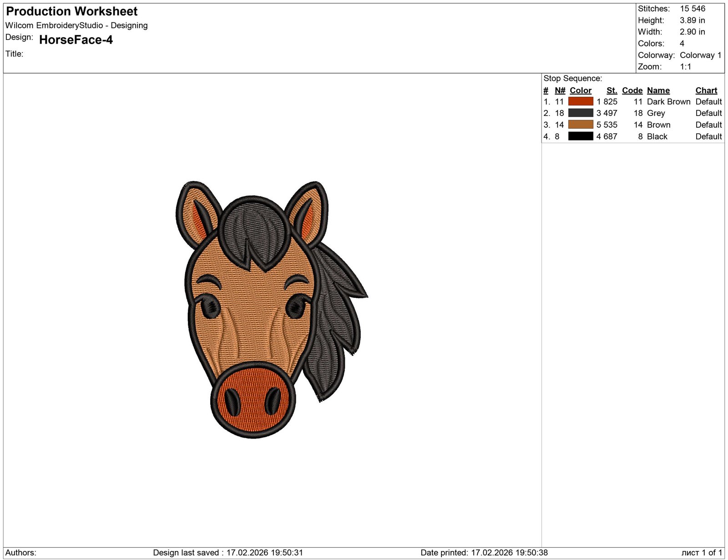Sort by the Code column header
Image resolution: width=728 pixels, height=560 pixels.
(632, 90)
